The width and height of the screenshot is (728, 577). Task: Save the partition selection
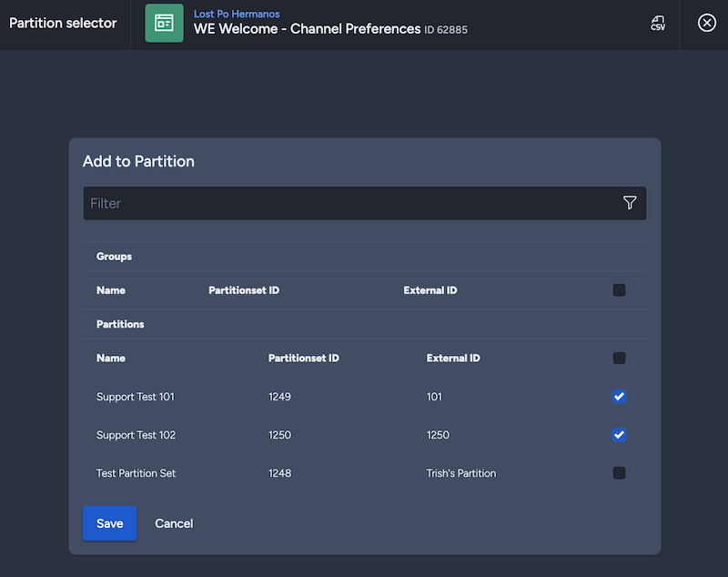point(110,523)
